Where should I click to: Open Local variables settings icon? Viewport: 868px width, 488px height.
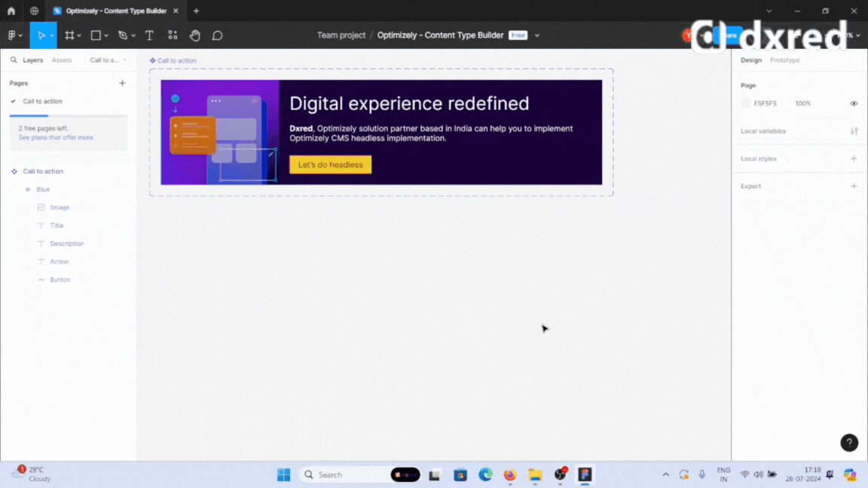pos(854,131)
